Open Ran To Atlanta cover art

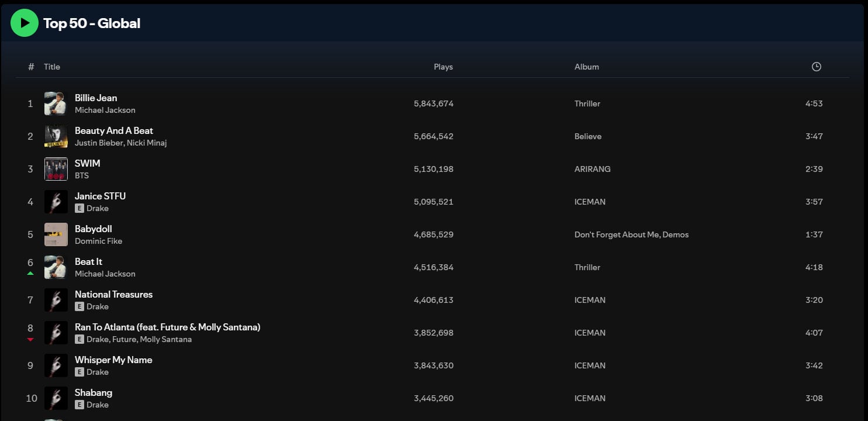pos(56,333)
